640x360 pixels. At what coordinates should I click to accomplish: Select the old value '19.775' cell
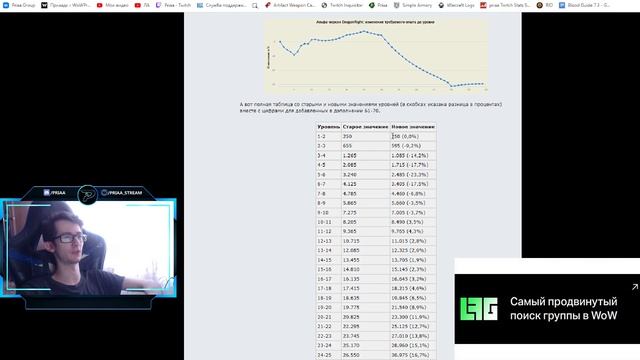click(365, 307)
